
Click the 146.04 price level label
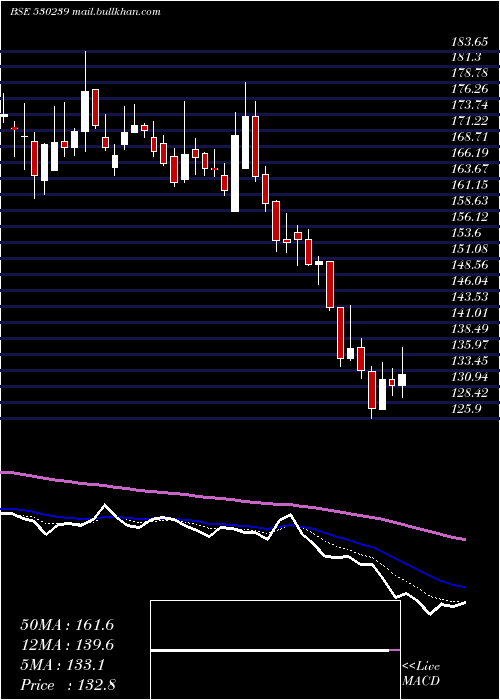470,281
